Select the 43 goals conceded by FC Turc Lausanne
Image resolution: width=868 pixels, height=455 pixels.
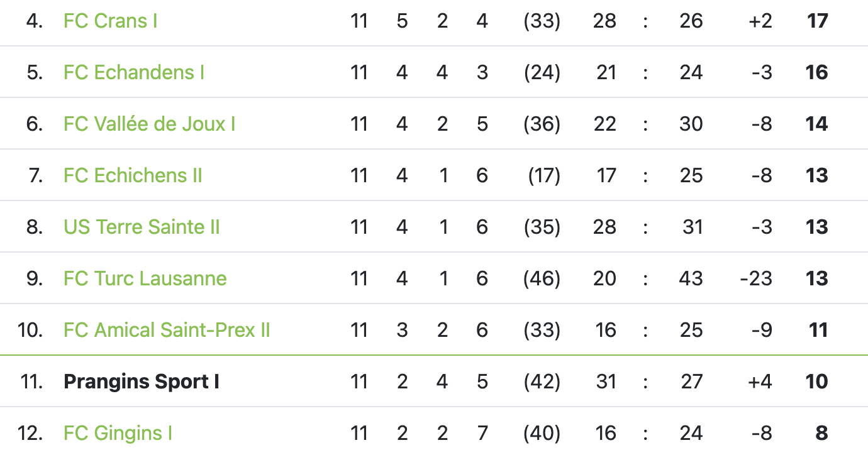tap(691, 278)
